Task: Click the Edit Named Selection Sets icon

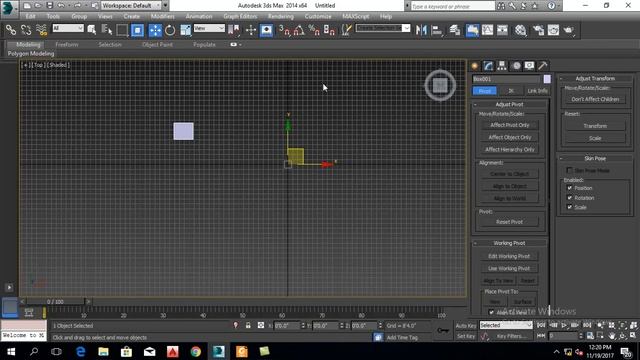Action: pyautogui.click(x=347, y=30)
